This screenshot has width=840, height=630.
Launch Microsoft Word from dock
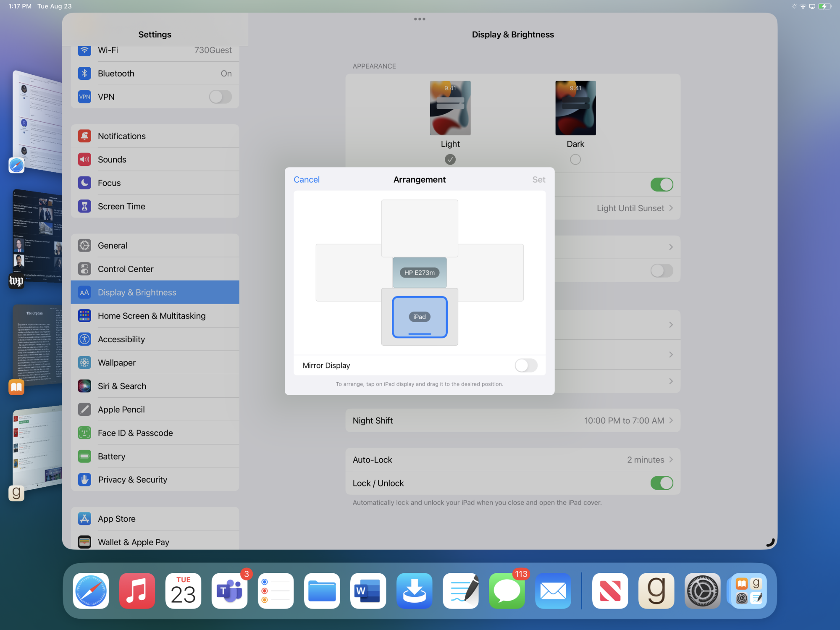368,591
